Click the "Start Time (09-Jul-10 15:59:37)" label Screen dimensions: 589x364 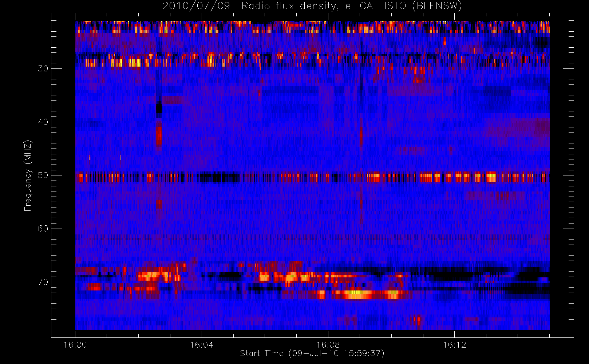[312, 353]
